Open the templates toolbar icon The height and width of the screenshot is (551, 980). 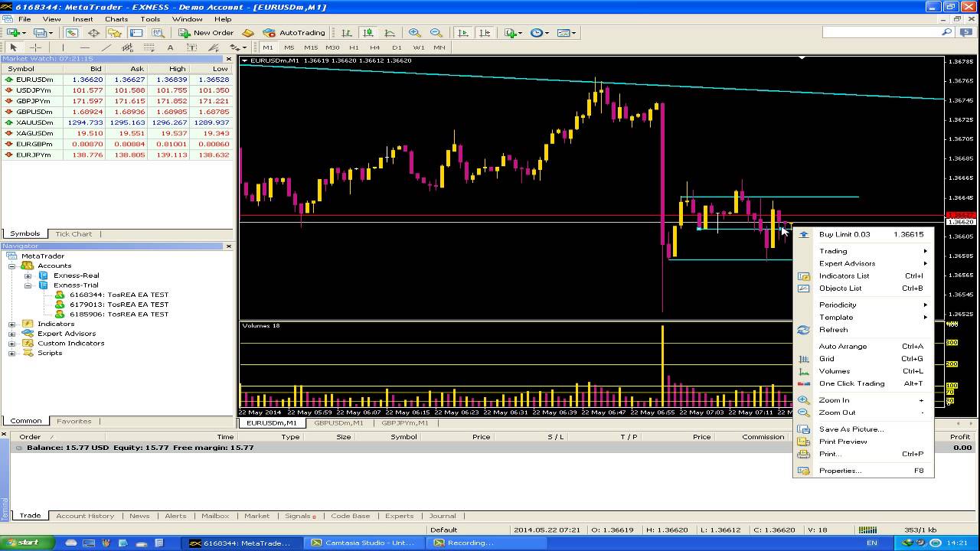[566, 33]
